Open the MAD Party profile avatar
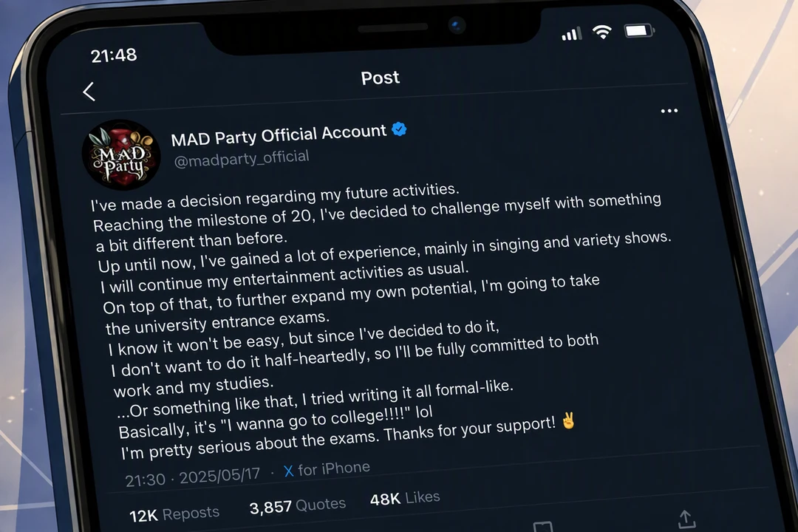 tap(121, 155)
